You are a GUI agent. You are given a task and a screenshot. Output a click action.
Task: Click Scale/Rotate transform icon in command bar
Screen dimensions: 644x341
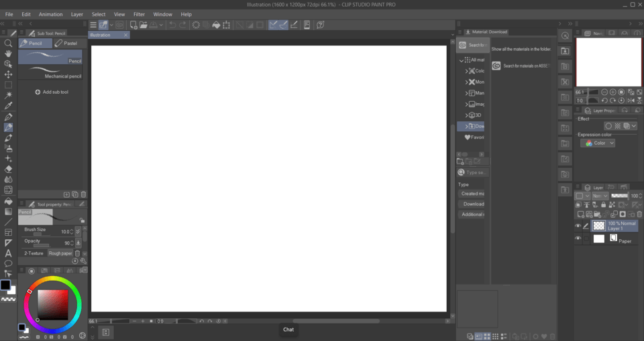(226, 25)
